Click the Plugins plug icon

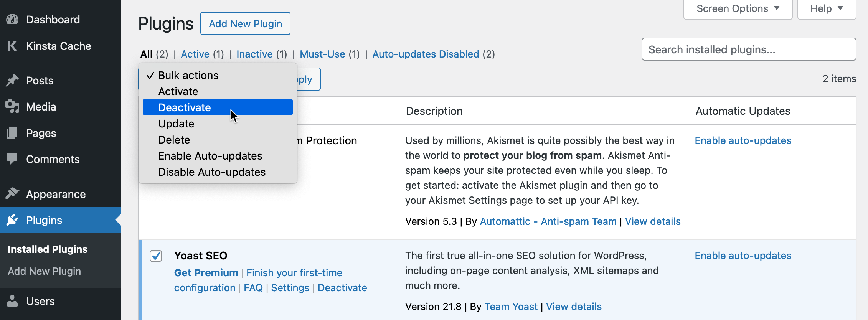coord(12,220)
